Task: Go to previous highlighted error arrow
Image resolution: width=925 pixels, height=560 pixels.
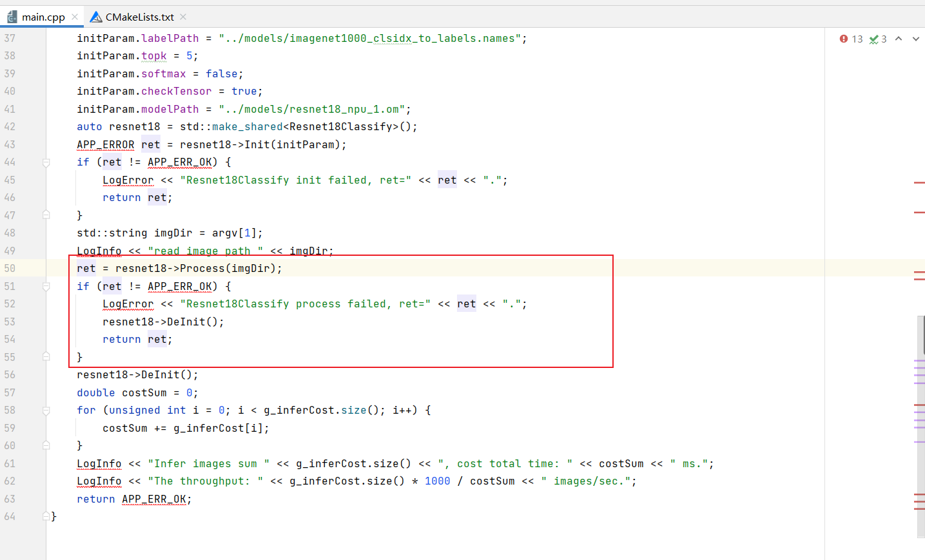Action: 899,39
